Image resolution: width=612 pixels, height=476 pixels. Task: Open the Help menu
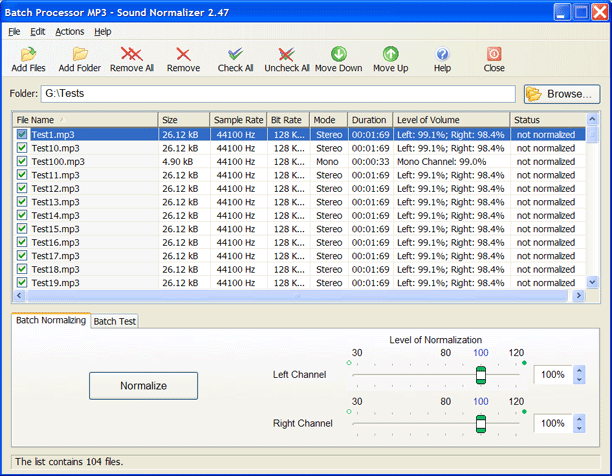pyautogui.click(x=103, y=32)
